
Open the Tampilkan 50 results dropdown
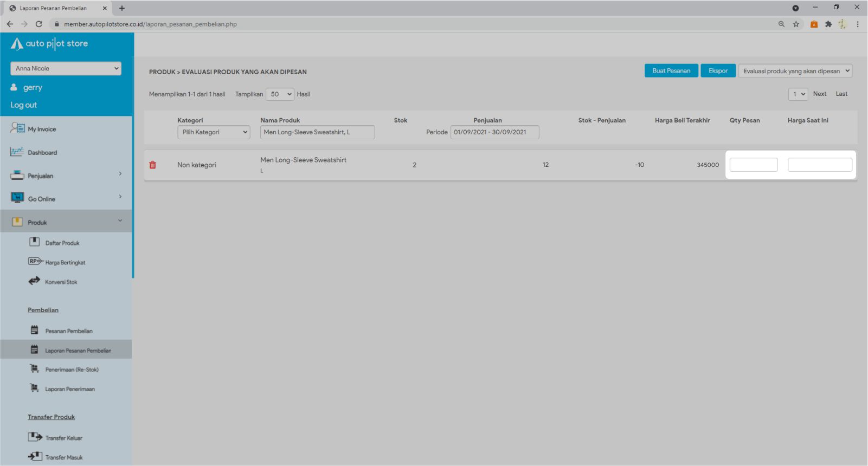pyautogui.click(x=280, y=94)
